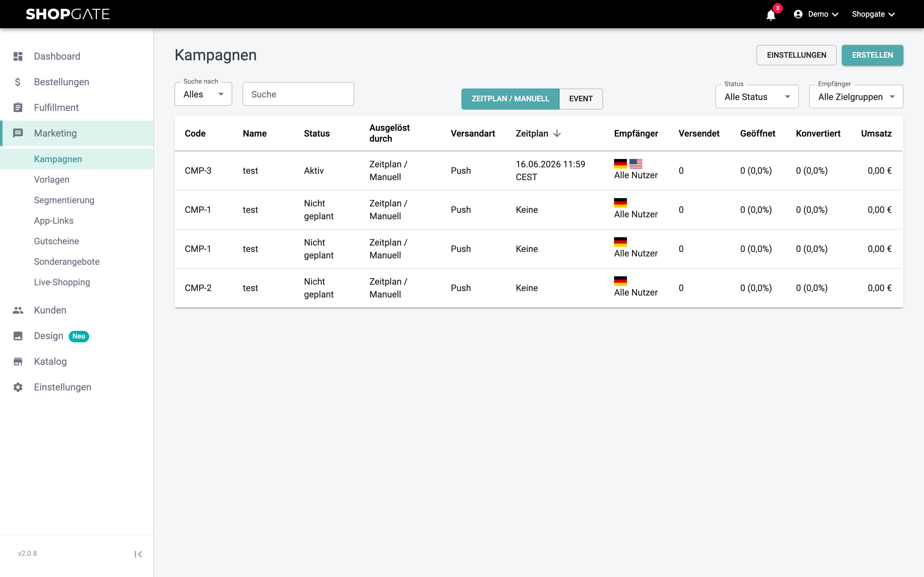
Task: Open the Suche nach Alles dropdown
Action: pyautogui.click(x=203, y=94)
